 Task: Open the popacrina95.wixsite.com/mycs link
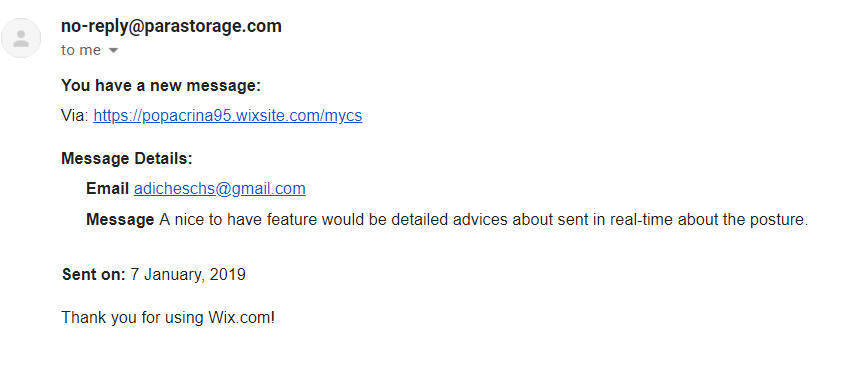[228, 115]
